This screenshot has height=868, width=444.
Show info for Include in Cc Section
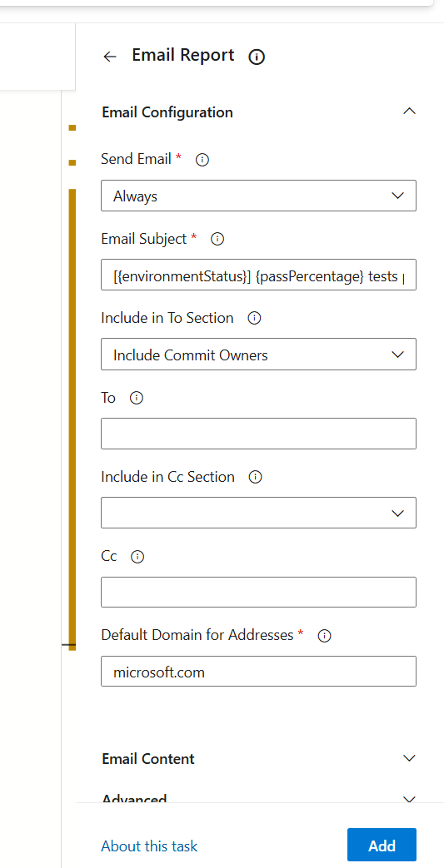click(x=256, y=477)
